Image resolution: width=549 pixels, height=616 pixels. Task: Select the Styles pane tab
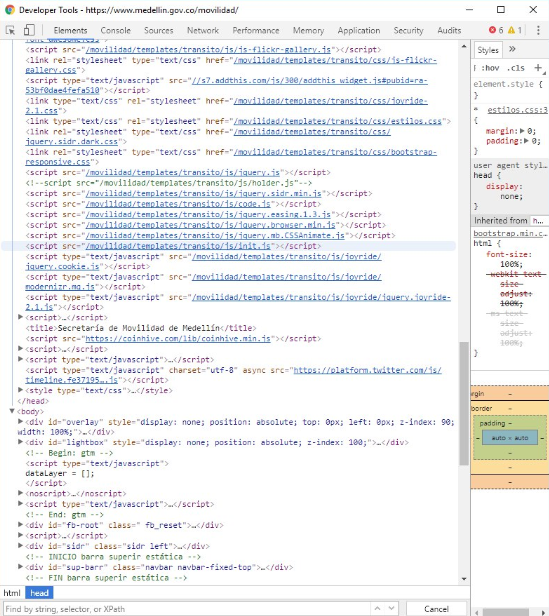488,50
